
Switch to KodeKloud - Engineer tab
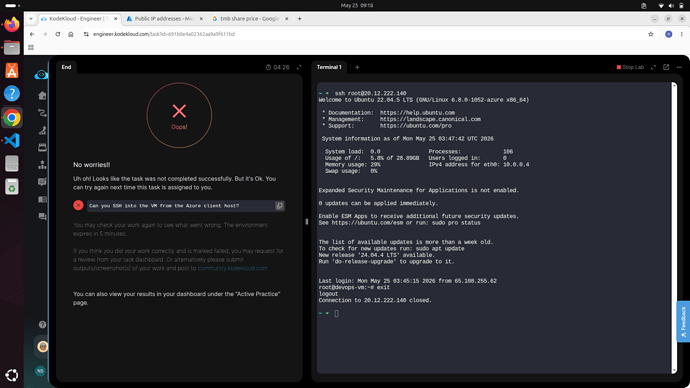(79, 18)
